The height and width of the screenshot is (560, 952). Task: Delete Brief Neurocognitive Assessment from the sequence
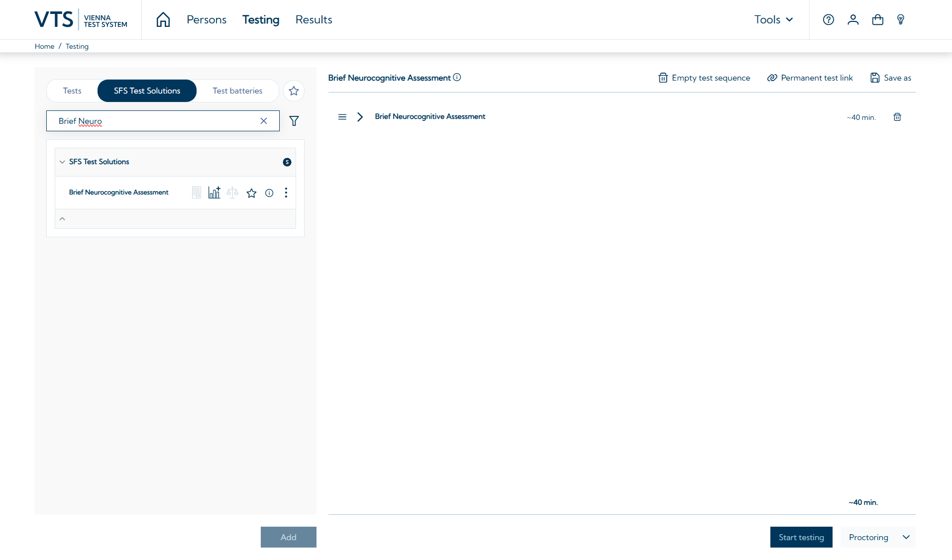click(x=897, y=117)
